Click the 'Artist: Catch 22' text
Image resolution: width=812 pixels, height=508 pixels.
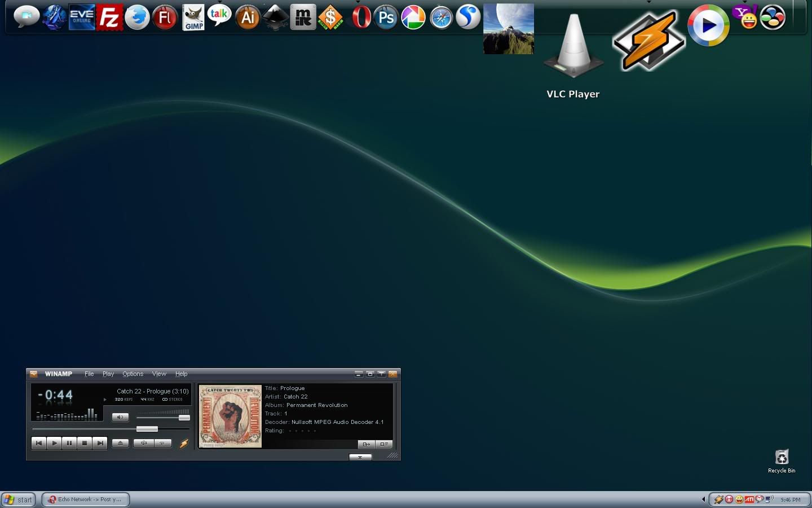pyautogui.click(x=286, y=397)
